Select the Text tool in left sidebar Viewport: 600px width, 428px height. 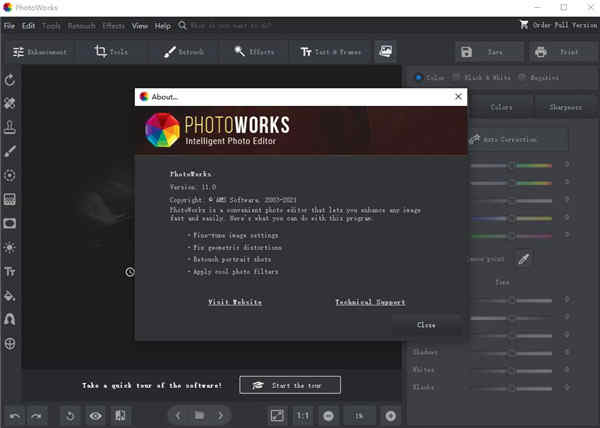point(10,272)
